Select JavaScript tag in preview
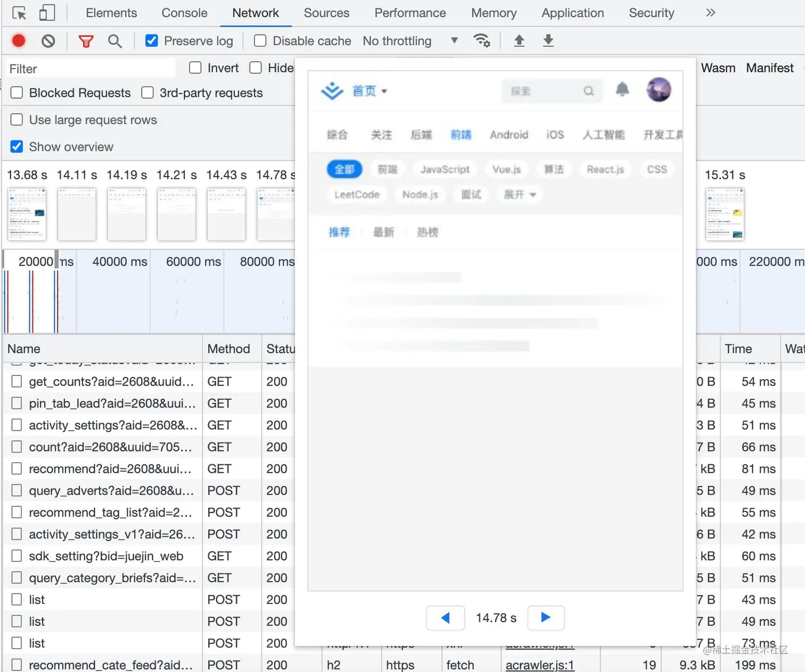 click(445, 169)
